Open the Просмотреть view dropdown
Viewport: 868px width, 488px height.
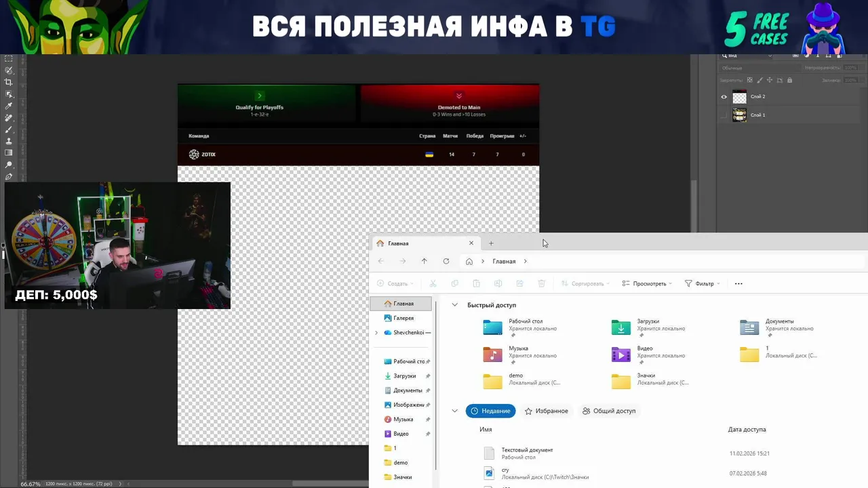[647, 283]
